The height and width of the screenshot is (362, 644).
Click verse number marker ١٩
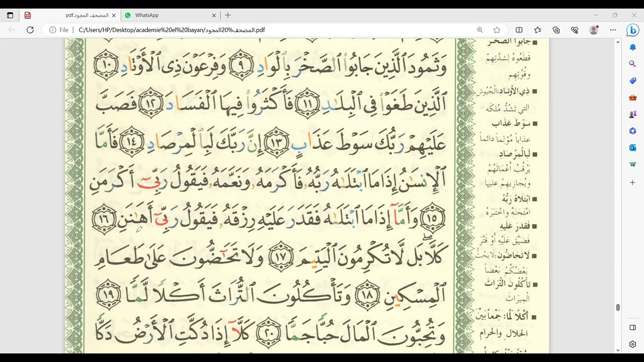109,295
